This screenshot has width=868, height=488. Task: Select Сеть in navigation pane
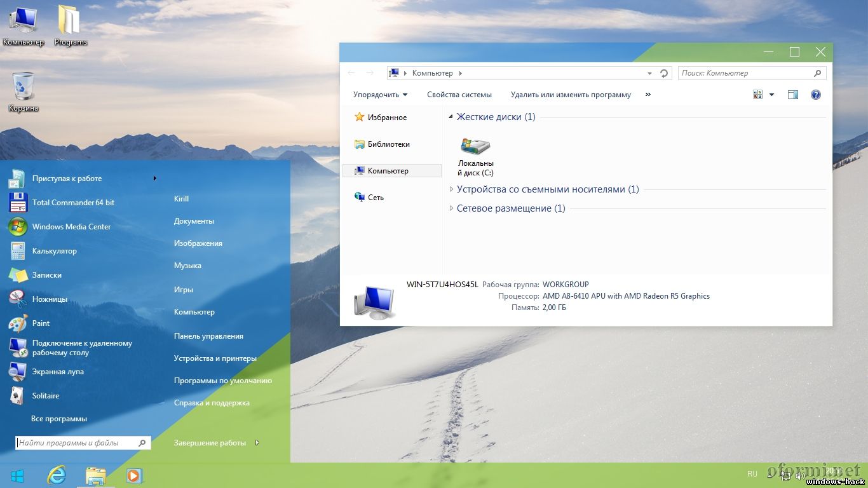tap(369, 198)
